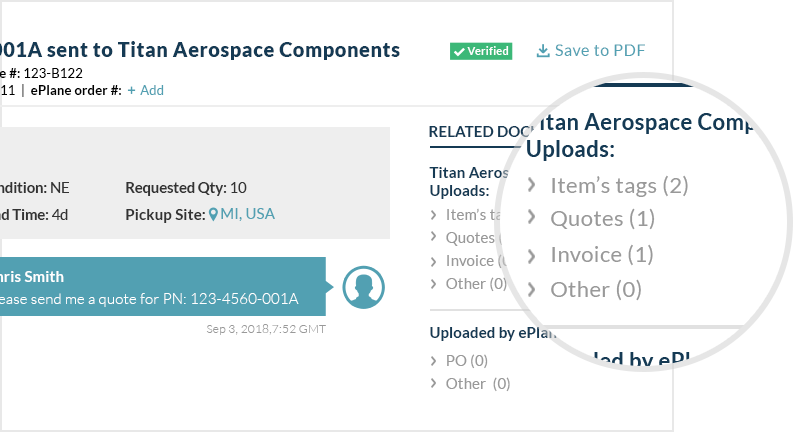The image size is (800, 432).
Task: Click the download icon beside Save to PDF
Action: (543, 50)
